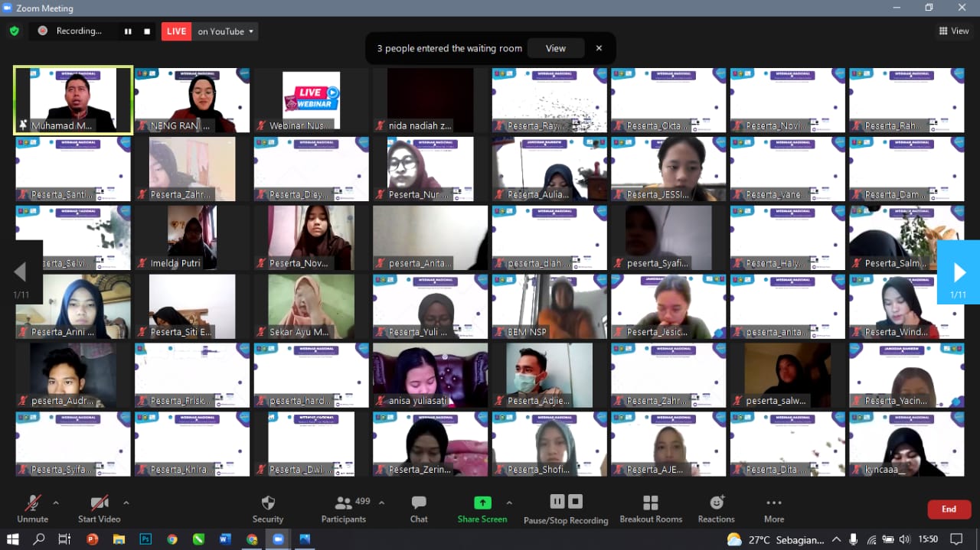The image size is (980, 550).
Task: Go to next page of participants
Action: pyautogui.click(x=959, y=272)
